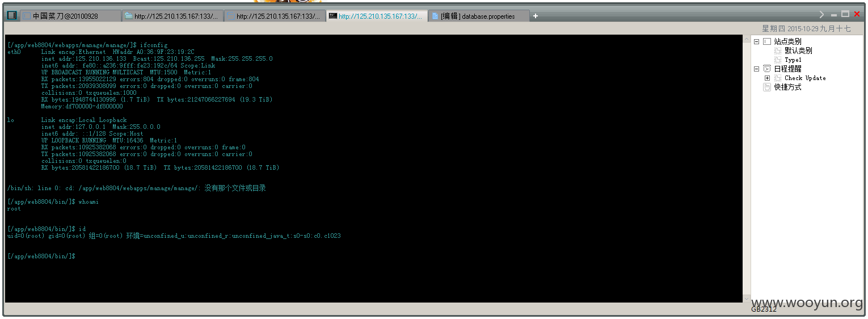
Task: Click the eth0 interface line
Action: 101,52
